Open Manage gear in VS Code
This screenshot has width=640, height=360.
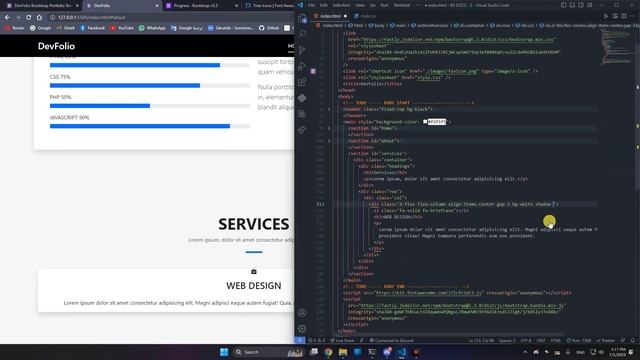coord(302,329)
